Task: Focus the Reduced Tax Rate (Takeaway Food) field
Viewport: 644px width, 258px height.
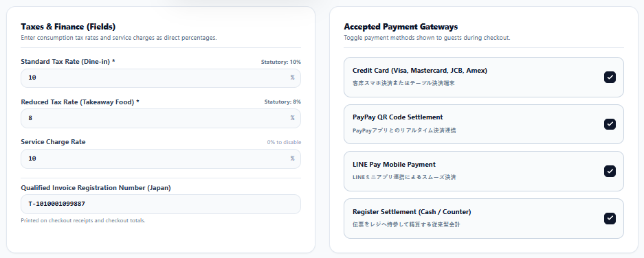Action: (x=161, y=118)
